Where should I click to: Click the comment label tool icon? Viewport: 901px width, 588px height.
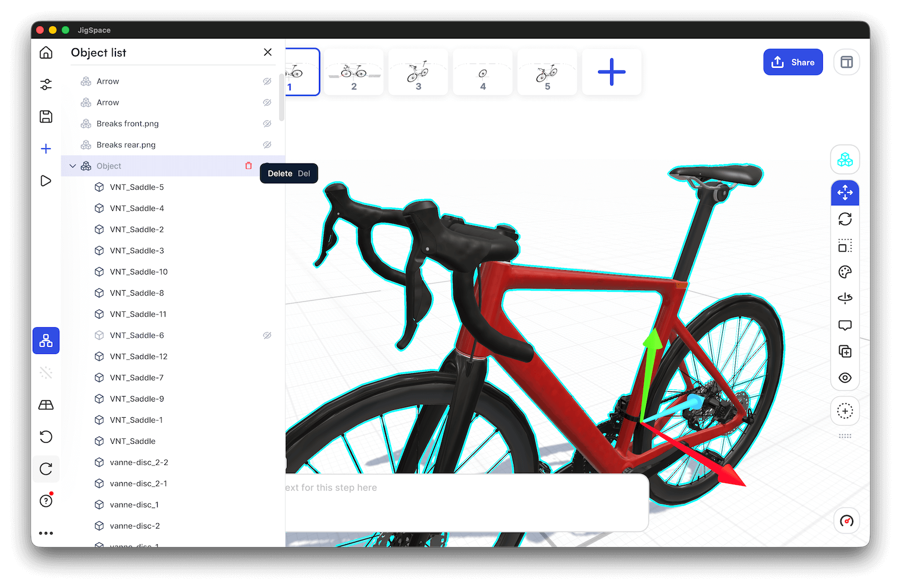[845, 325]
